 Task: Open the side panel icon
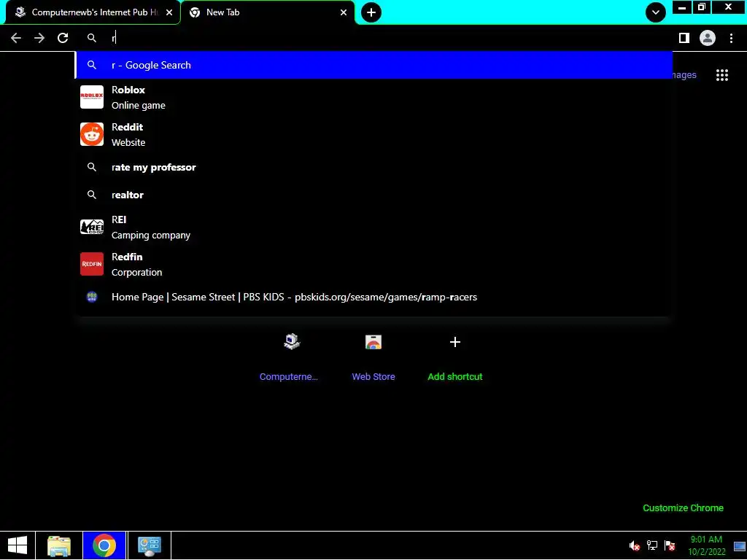pos(684,38)
